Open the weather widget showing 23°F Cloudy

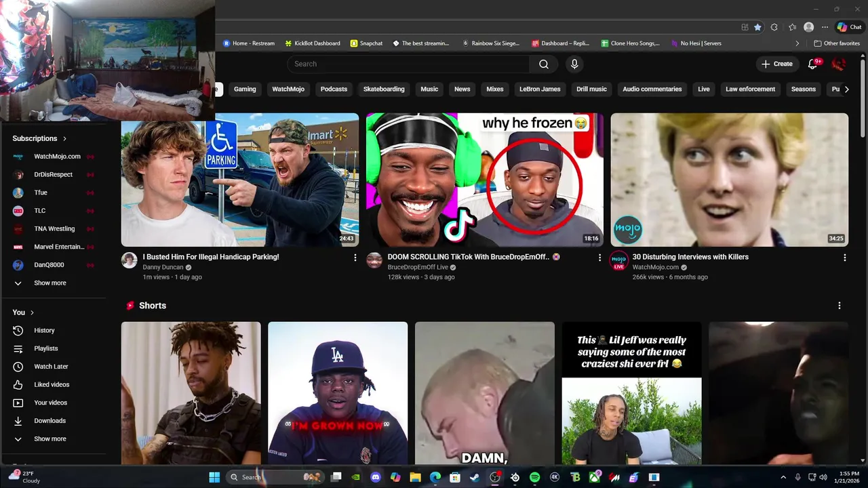coord(26,477)
